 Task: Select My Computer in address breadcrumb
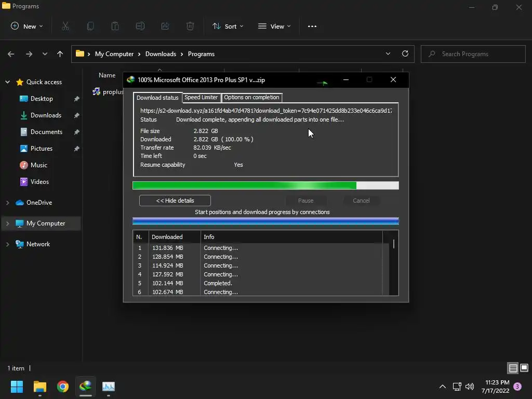pyautogui.click(x=114, y=54)
